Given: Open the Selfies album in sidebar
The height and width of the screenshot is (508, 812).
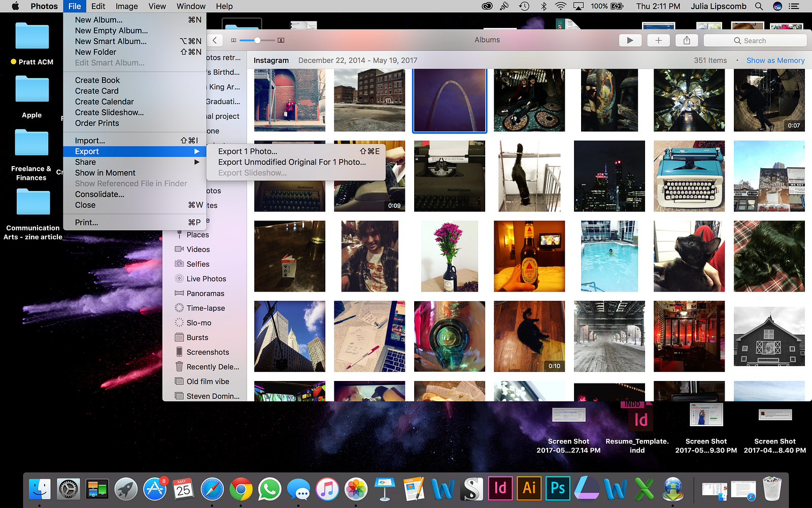Looking at the screenshot, I should (x=197, y=264).
